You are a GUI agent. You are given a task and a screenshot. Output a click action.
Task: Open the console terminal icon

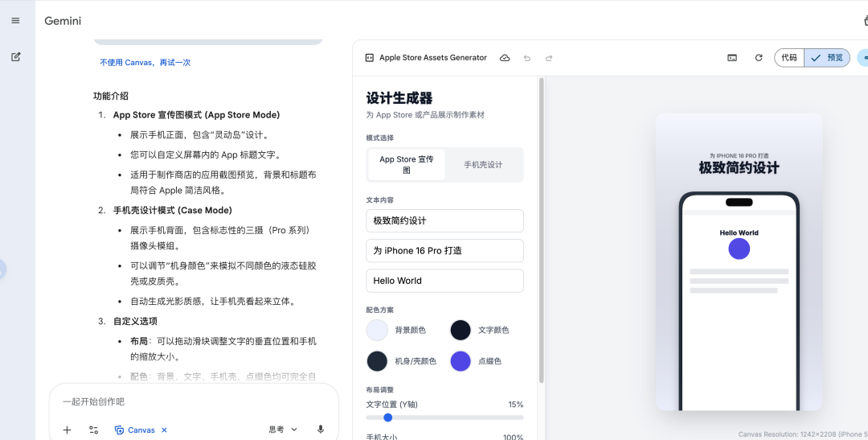click(x=732, y=58)
